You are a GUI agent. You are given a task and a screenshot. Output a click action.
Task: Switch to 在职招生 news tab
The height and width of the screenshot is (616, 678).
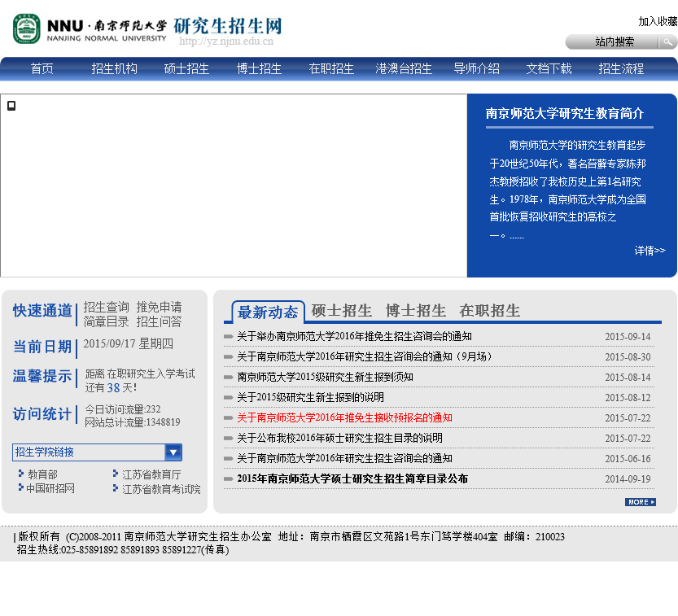489,311
